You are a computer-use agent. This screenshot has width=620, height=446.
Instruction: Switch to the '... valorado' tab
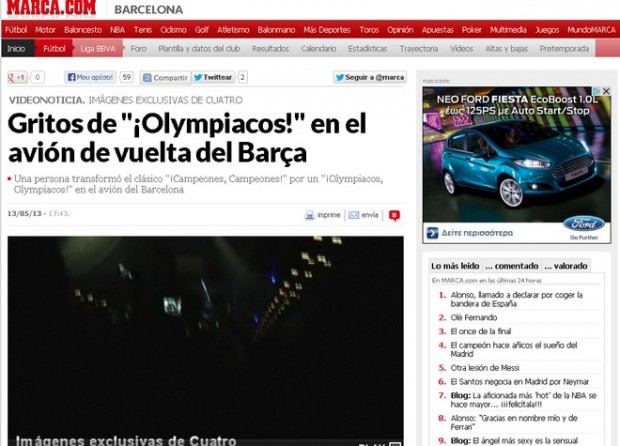click(570, 266)
